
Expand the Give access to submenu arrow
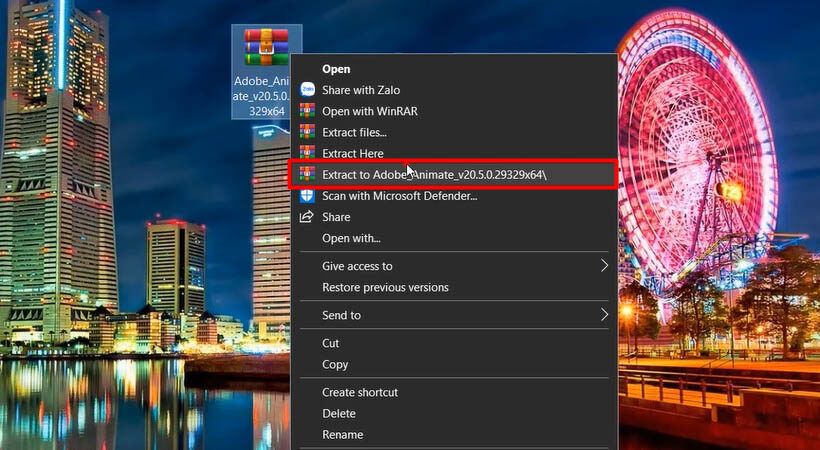click(x=604, y=266)
